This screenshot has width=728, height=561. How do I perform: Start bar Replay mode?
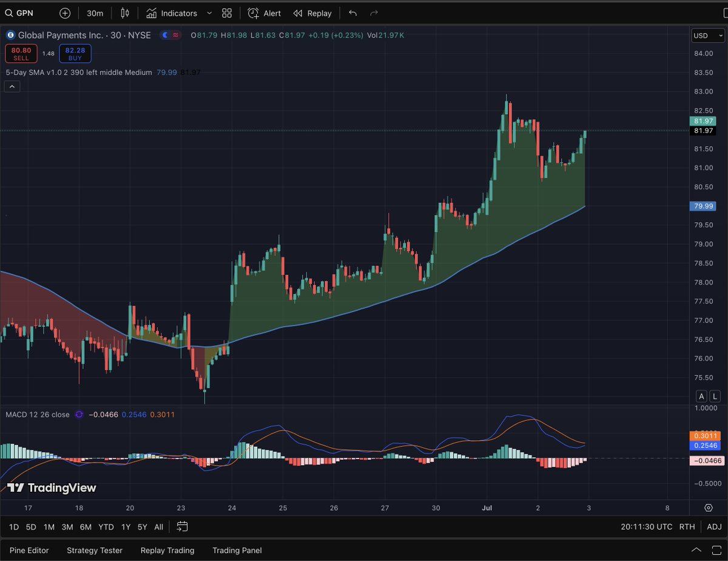pyautogui.click(x=312, y=13)
